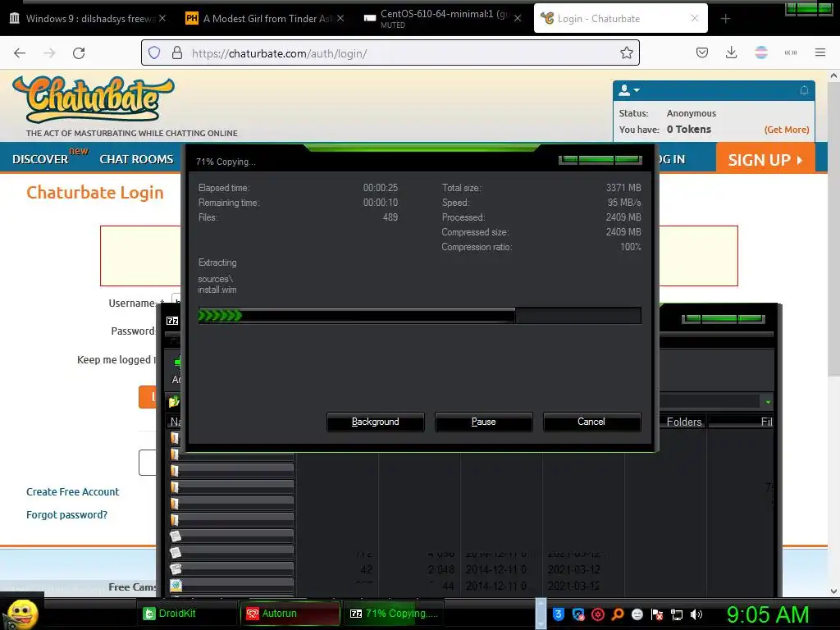Send the copy dialog to Background
Viewport: 840px width, 630px height.
pyautogui.click(x=375, y=422)
